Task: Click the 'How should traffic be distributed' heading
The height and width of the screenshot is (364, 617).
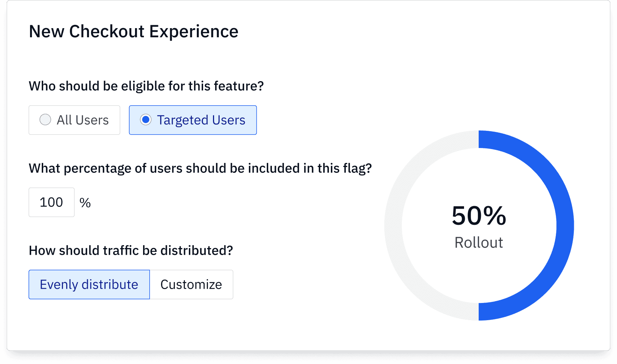Action: pos(131,251)
